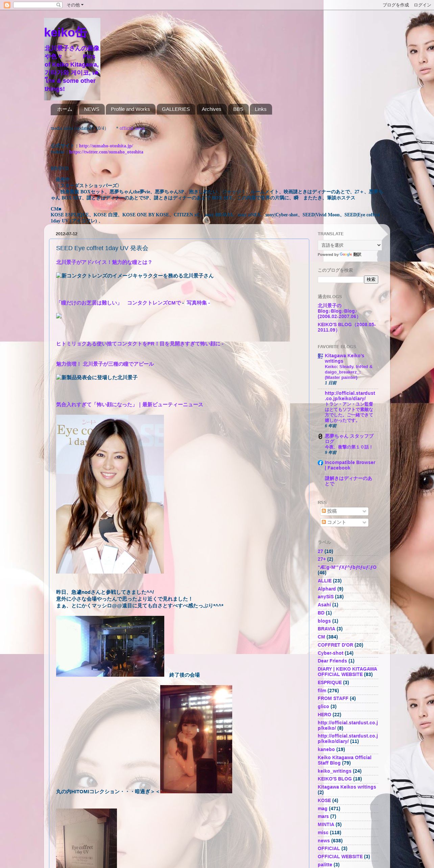Open the 丸の内HITOMIコレクション night photo
Screen dimensions: 434x868
coord(196,739)
